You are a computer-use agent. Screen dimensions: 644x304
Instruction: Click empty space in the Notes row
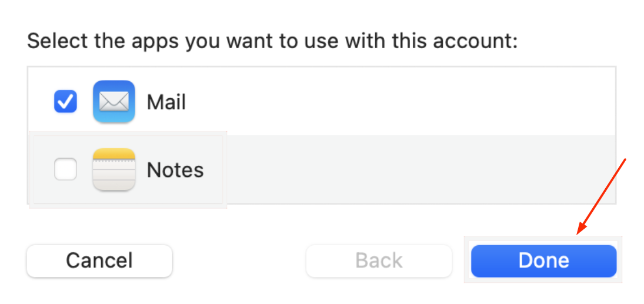coord(412,170)
